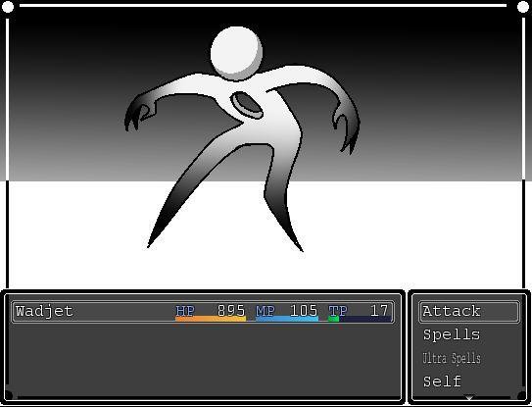
Task: Click the down arrow below Self
Action: click(469, 397)
